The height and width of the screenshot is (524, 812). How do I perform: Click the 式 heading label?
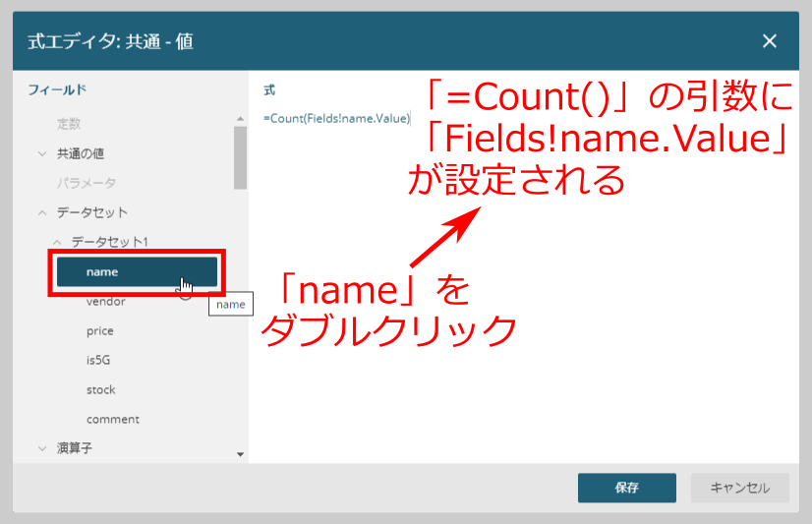(269, 90)
